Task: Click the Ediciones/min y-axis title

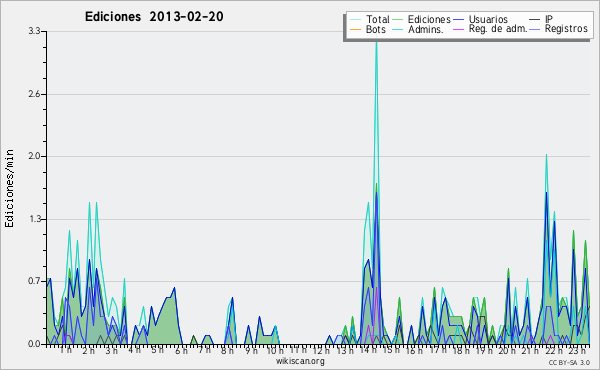Action: point(9,188)
